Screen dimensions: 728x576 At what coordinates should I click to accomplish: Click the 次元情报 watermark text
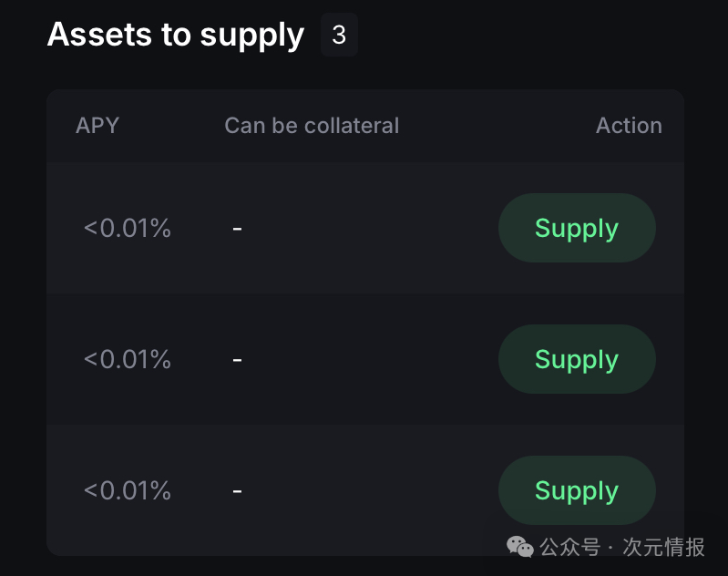tap(664, 547)
